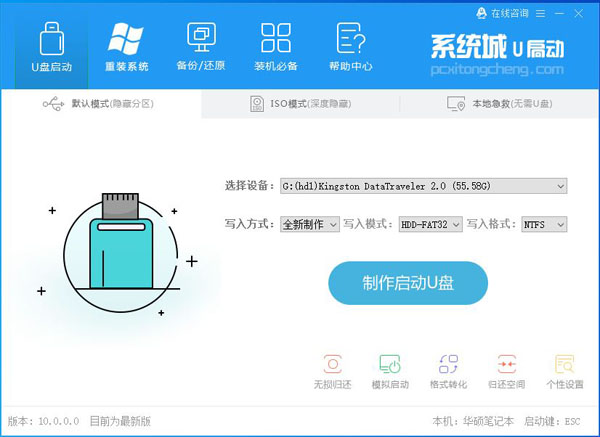This screenshot has width=600, height=437.
Task: Launch the 模拟启动 simulator icon
Action: click(390, 364)
